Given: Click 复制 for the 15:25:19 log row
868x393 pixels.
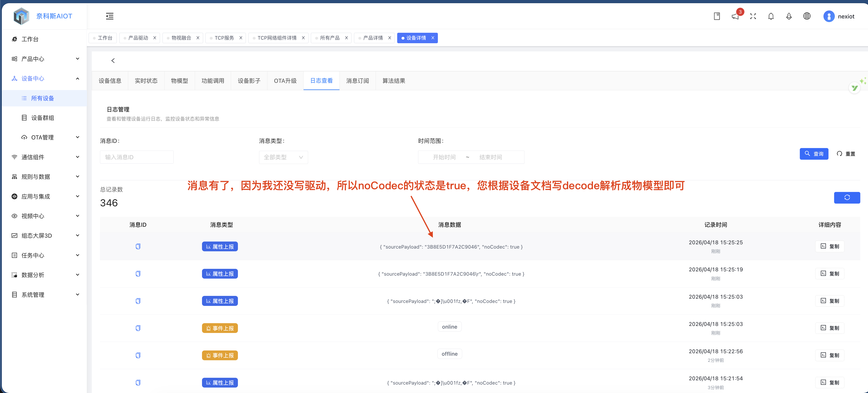Looking at the screenshot, I should pos(830,274).
